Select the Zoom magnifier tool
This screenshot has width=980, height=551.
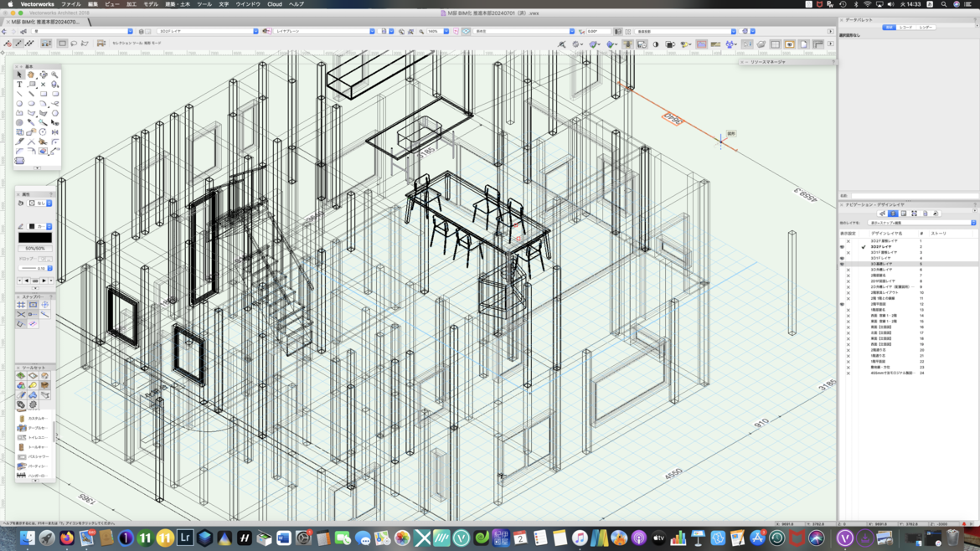pyautogui.click(x=54, y=75)
